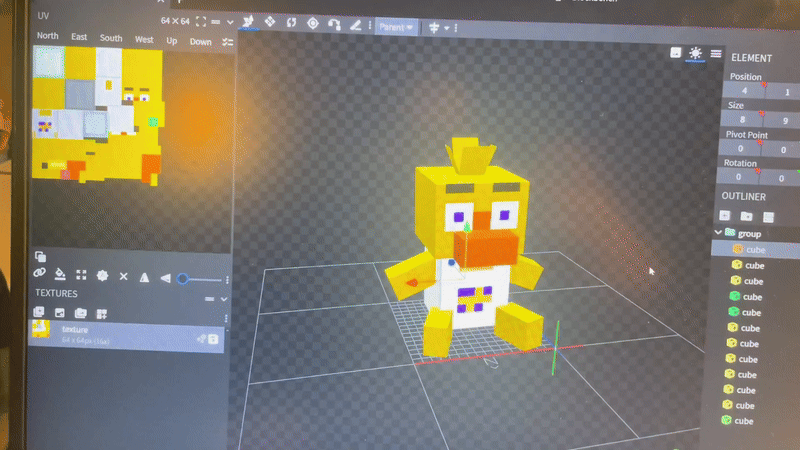Screen dimensions: 800x450
Task: Select the Vertex Snap tool
Action: pyautogui.click(x=334, y=24)
